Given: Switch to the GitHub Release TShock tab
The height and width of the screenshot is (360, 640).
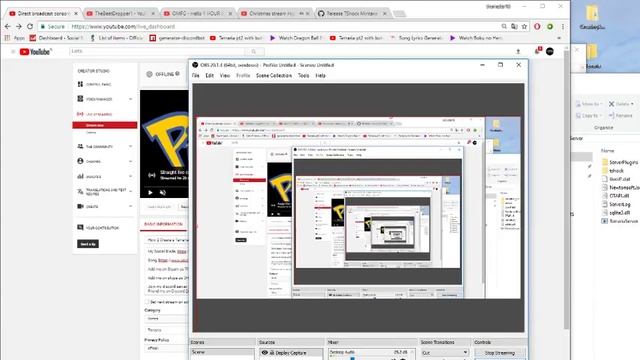Looking at the screenshot, I should click(x=351, y=13).
